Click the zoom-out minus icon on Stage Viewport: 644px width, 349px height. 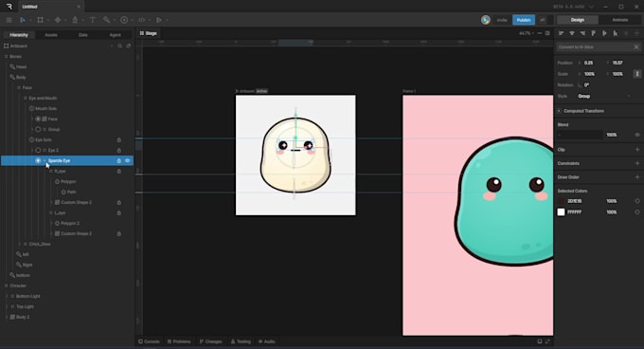[x=540, y=33]
